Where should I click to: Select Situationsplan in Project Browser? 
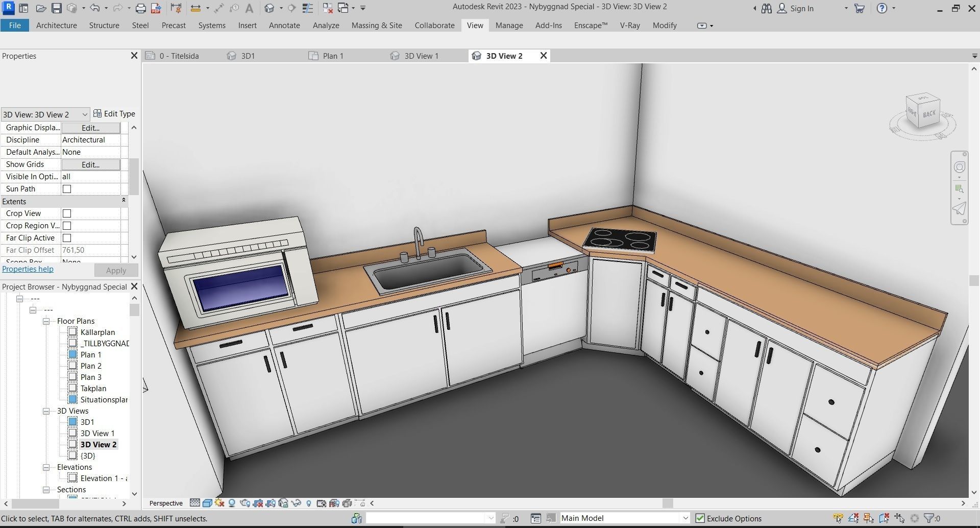pos(104,399)
